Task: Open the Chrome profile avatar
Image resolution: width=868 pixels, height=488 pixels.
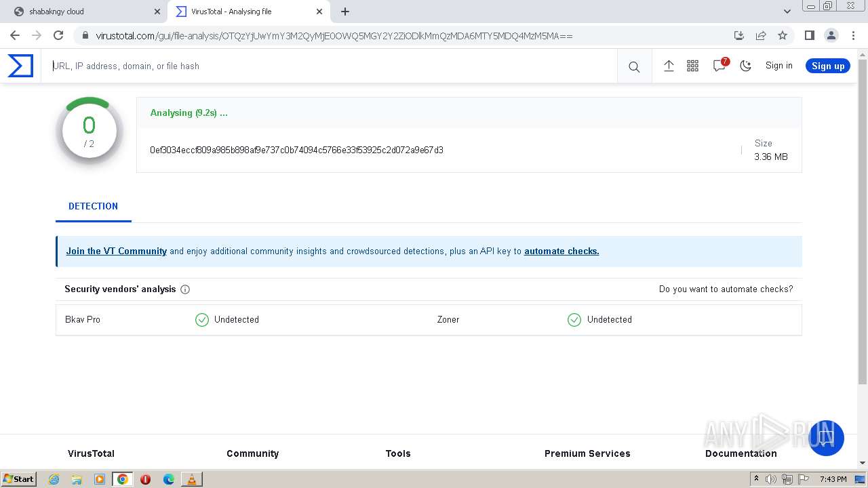Action: (x=831, y=35)
